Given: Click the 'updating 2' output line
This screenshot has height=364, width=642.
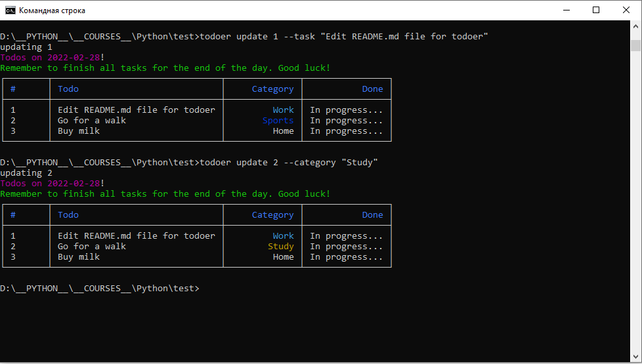Looking at the screenshot, I should [x=26, y=173].
